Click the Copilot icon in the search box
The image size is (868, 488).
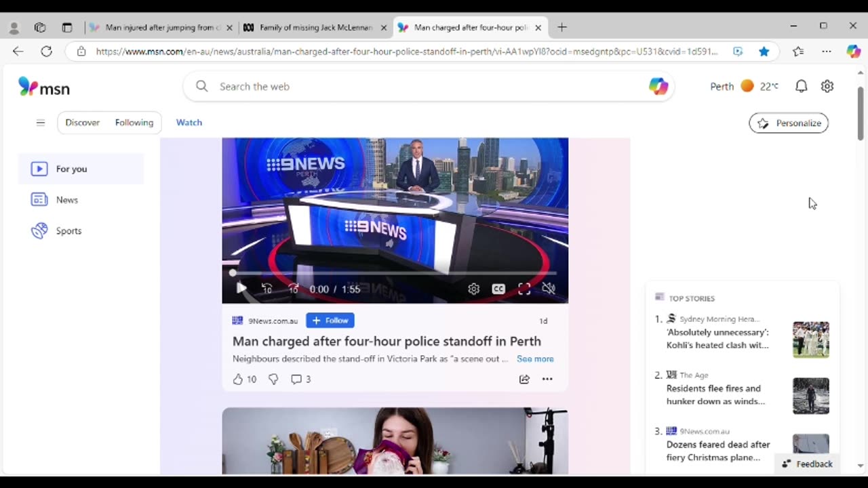(658, 86)
